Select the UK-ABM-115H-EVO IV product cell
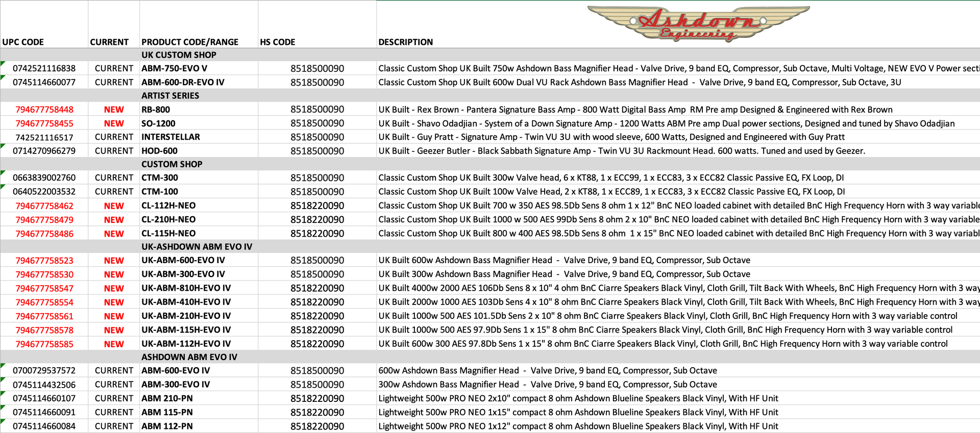The image size is (980, 433). point(186,330)
